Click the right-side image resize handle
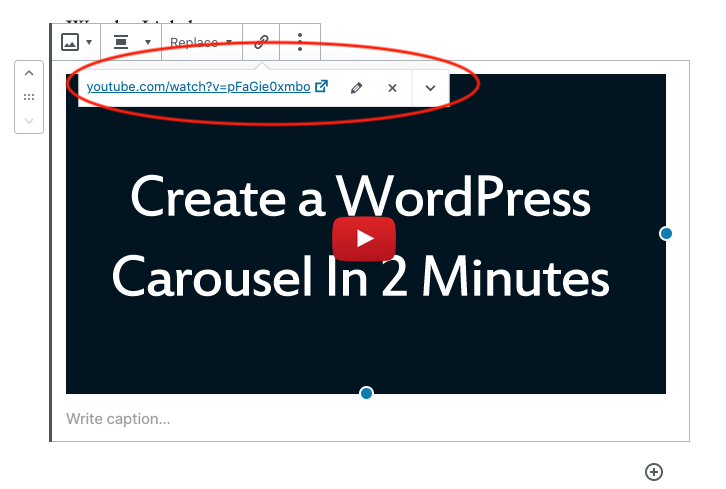726x489 pixels. 666,233
